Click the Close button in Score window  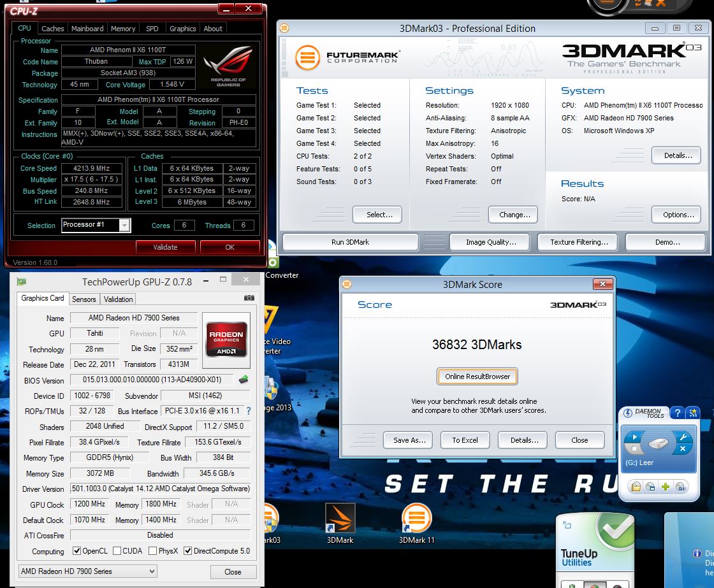pos(580,440)
